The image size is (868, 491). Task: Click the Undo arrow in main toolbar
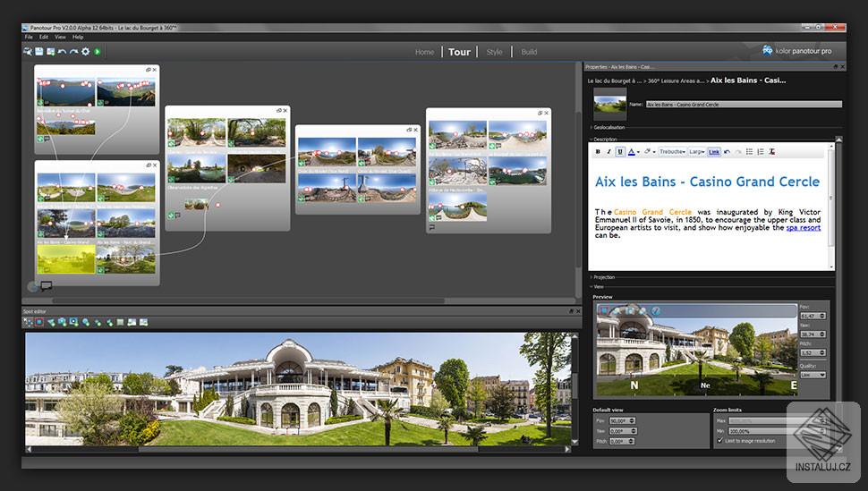[62, 52]
